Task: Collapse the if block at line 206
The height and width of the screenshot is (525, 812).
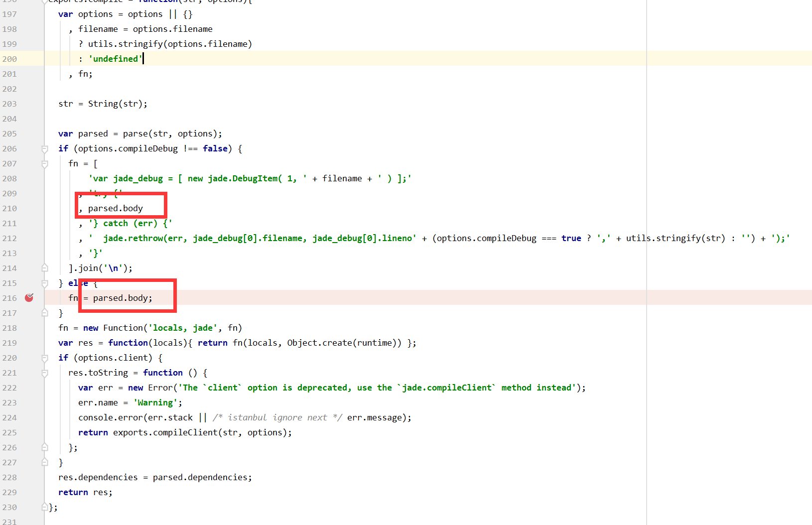Action: 45,149
